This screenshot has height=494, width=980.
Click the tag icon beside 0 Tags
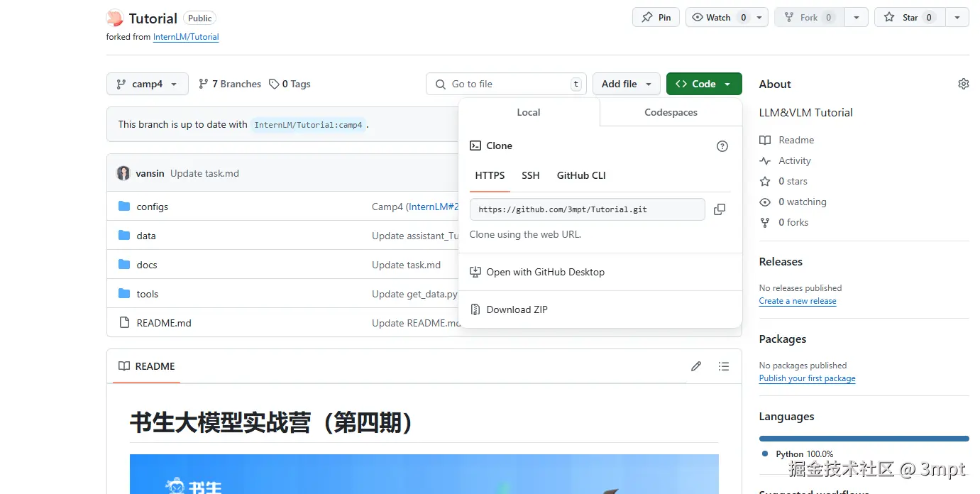click(x=274, y=84)
